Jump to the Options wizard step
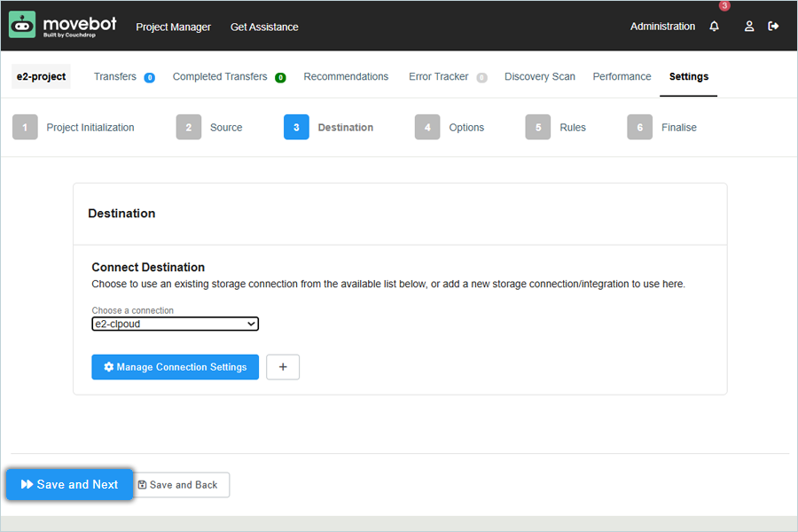Image resolution: width=798 pixels, height=532 pixels. pyautogui.click(x=465, y=128)
